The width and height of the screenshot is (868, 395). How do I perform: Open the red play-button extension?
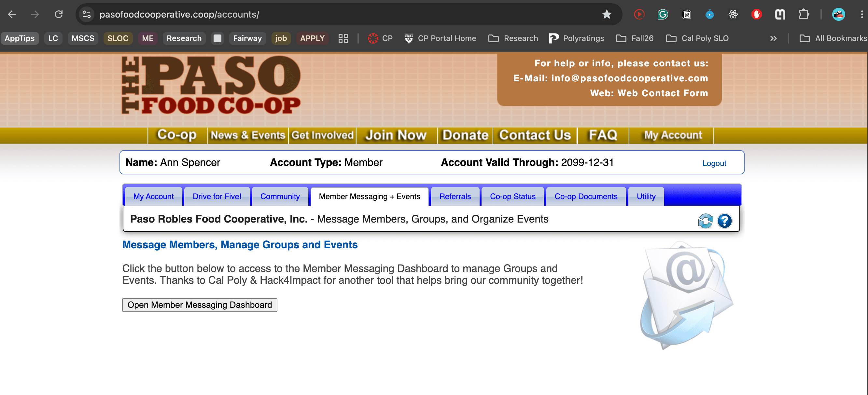(x=639, y=15)
